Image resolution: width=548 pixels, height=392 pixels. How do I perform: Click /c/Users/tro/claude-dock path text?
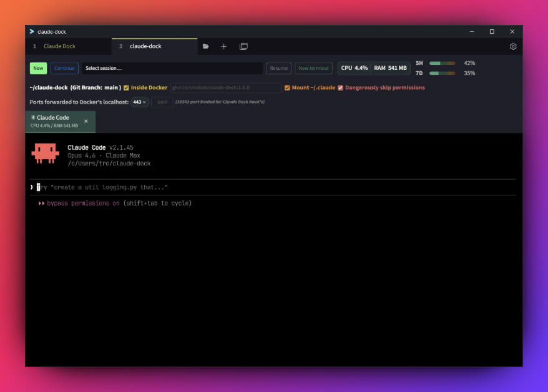[109, 164]
